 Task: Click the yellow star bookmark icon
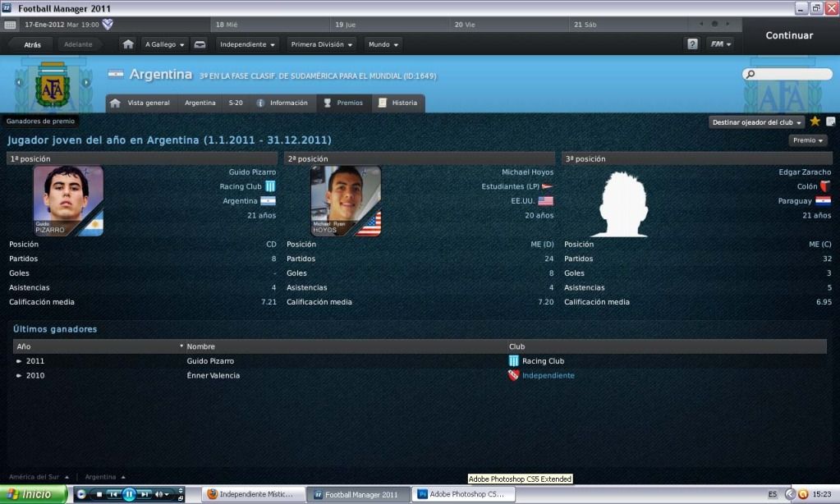815,121
